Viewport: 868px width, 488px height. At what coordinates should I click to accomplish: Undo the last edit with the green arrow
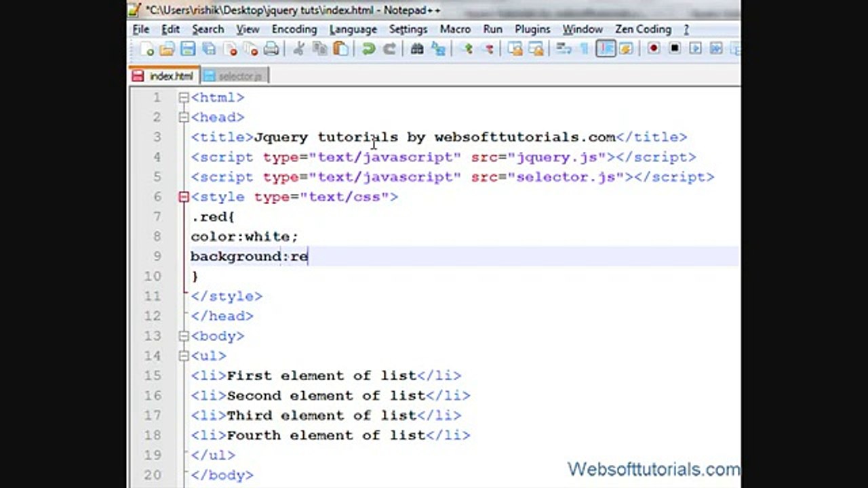(368, 49)
